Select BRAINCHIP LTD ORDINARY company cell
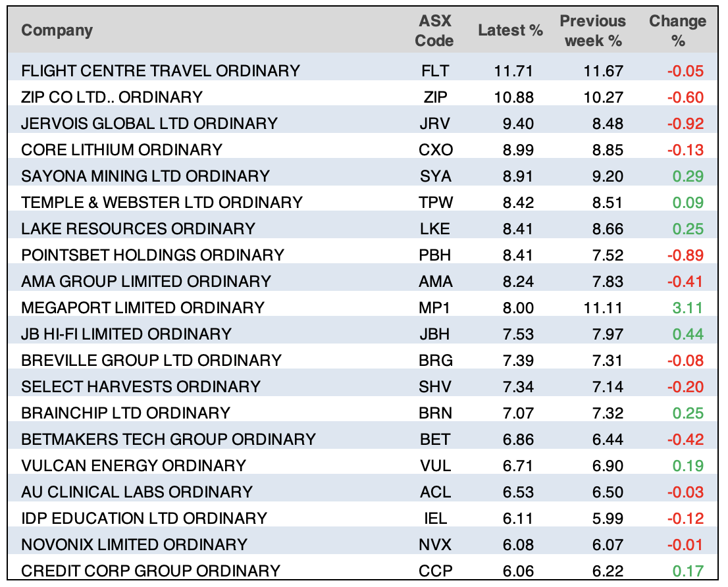Screen dimensions: 728x587 point(126,413)
